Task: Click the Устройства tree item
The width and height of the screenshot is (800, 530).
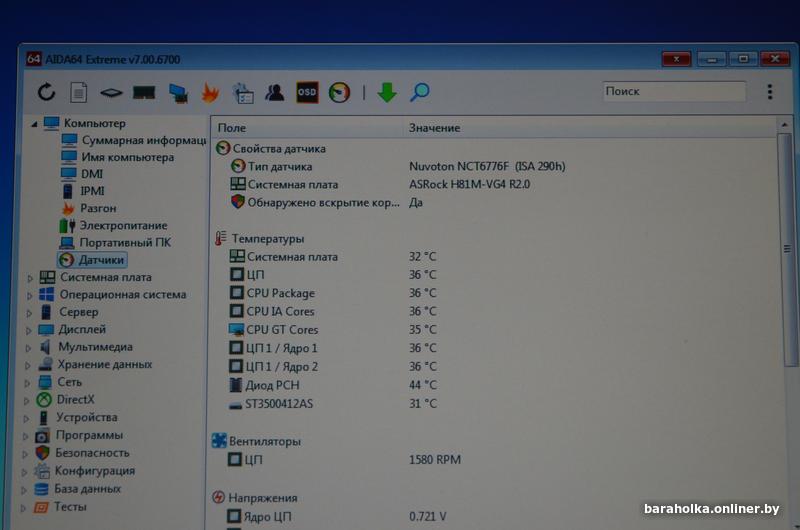Action: click(x=78, y=417)
